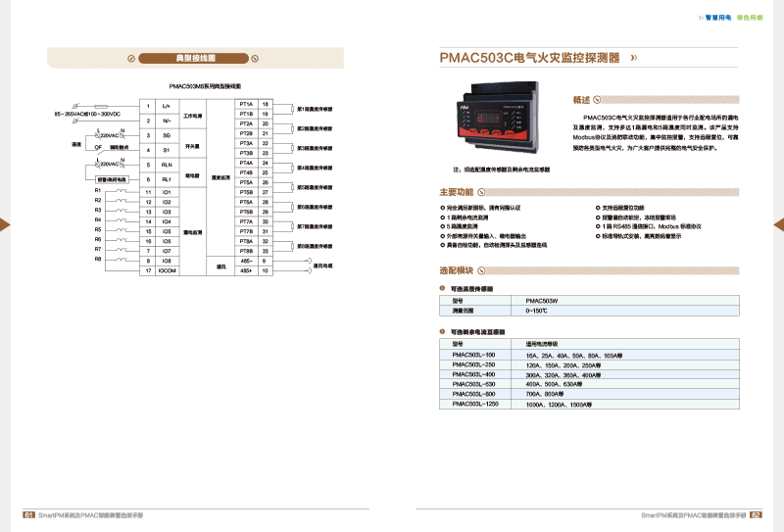Click the round icon beside selection heading
This screenshot has width=784, height=532.
(481, 269)
